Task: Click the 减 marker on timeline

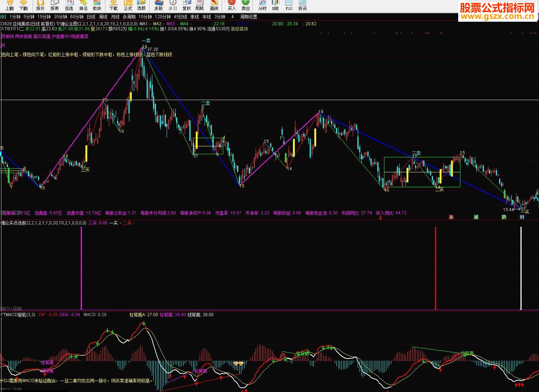Action: coord(476,217)
